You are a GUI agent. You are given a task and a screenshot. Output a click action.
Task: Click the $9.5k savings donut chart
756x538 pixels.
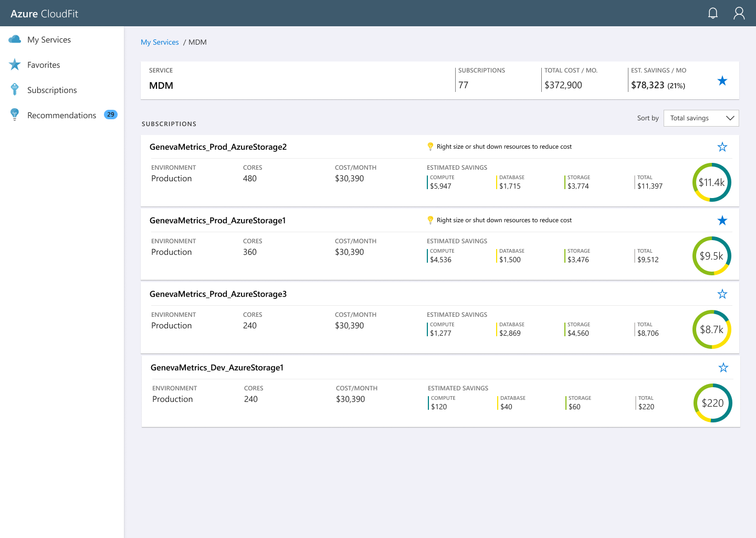(x=712, y=256)
